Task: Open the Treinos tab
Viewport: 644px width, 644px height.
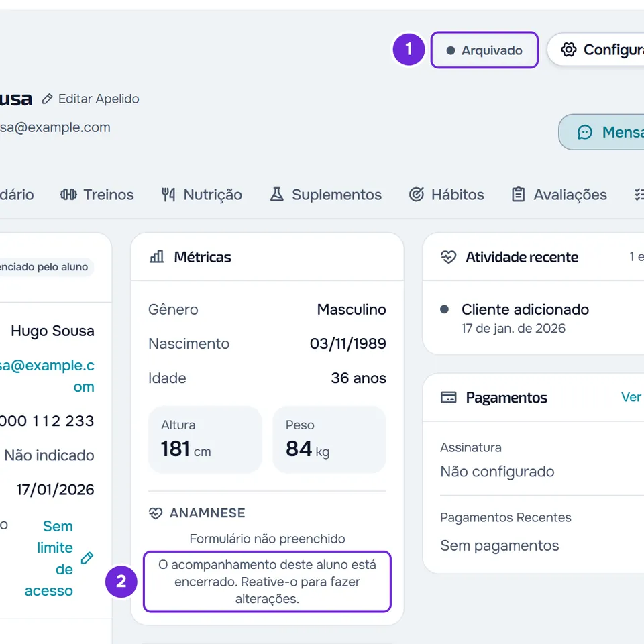Action: coord(97,195)
